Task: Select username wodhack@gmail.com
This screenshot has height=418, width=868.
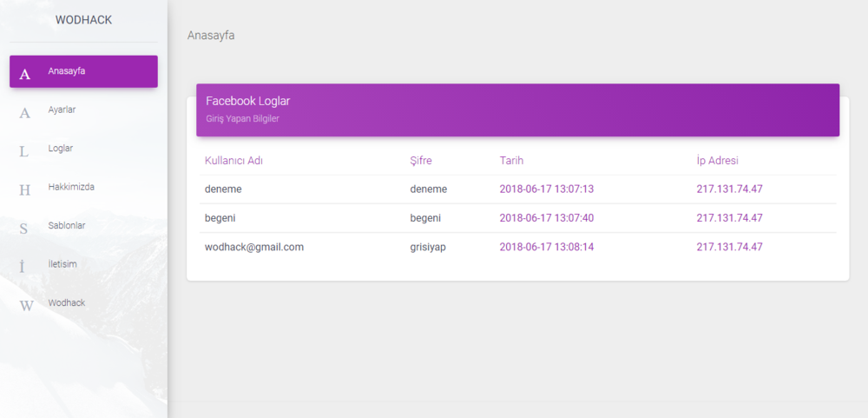Action: click(x=254, y=247)
